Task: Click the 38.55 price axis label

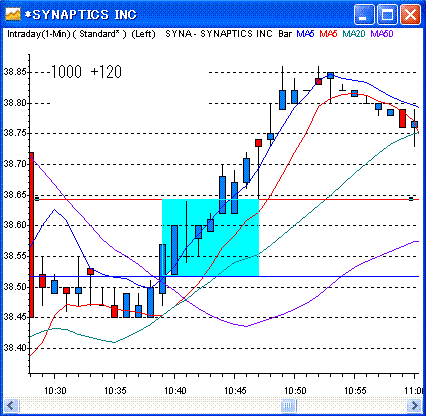Action: (x=15, y=256)
